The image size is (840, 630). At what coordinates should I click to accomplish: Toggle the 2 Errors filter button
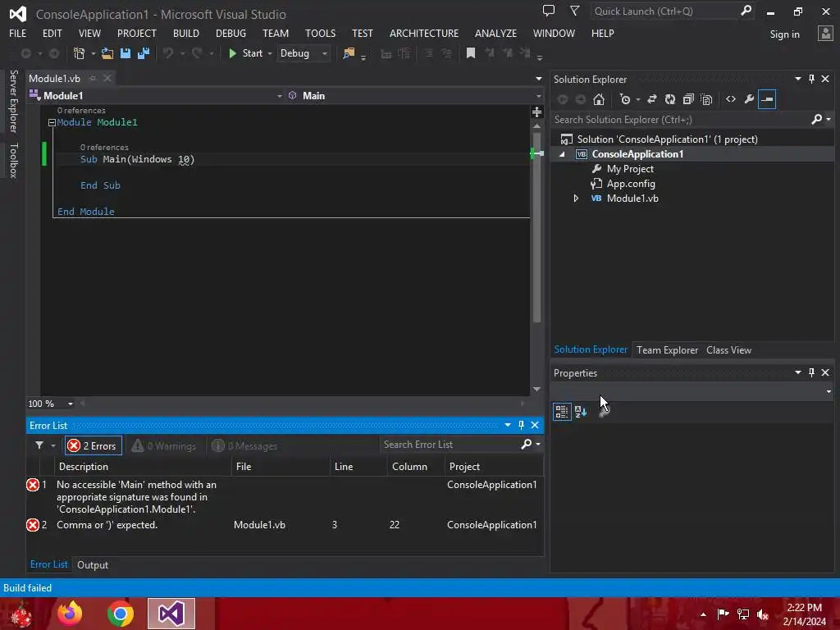94,445
